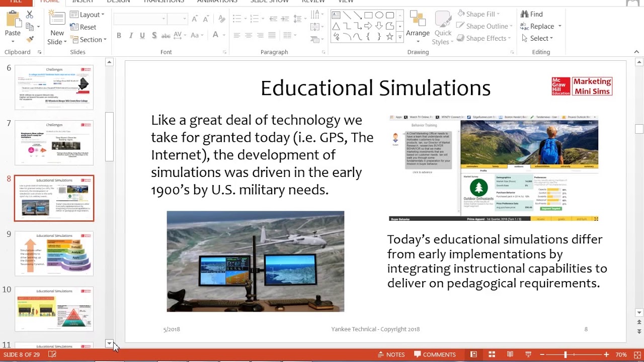Click the Reset slide button
Image resolution: width=644 pixels, height=362 pixels.
pyautogui.click(x=84, y=27)
